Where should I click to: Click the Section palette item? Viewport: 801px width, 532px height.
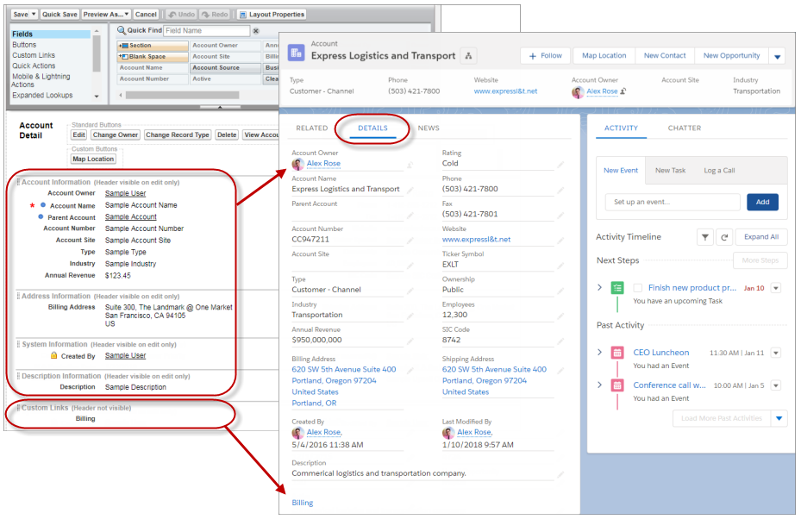click(x=153, y=46)
